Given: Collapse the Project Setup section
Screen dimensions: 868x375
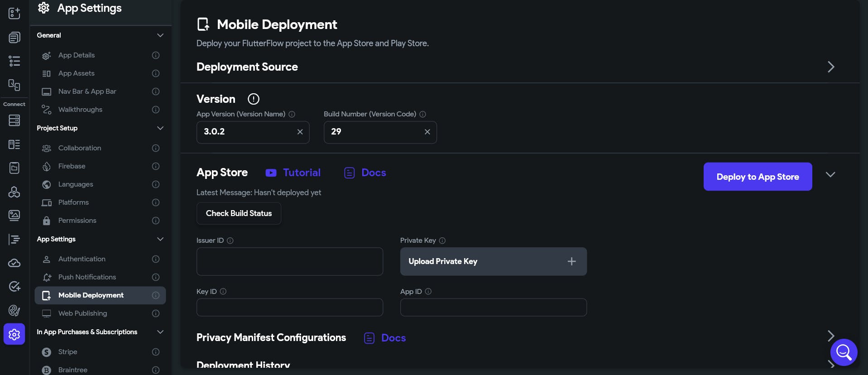Looking at the screenshot, I should (160, 128).
